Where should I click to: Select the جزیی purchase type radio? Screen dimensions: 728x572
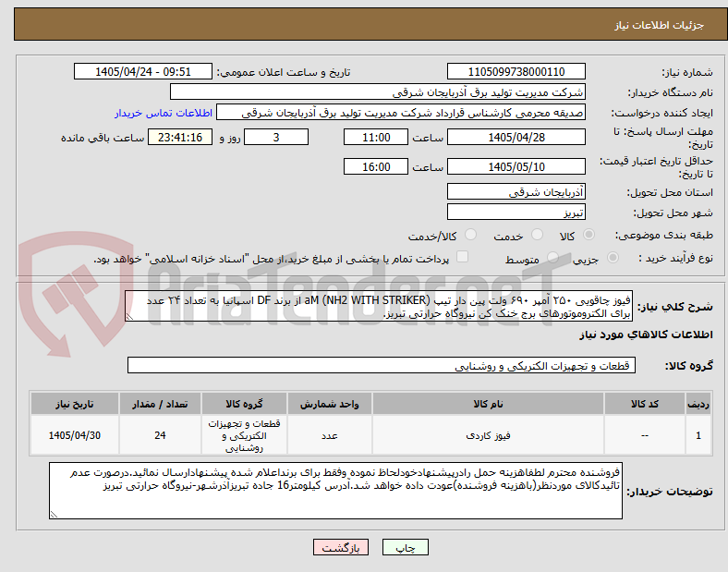tap(613, 257)
